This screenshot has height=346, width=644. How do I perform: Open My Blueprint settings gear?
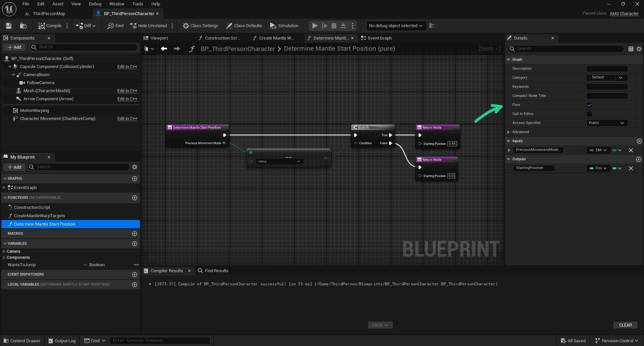coord(135,167)
